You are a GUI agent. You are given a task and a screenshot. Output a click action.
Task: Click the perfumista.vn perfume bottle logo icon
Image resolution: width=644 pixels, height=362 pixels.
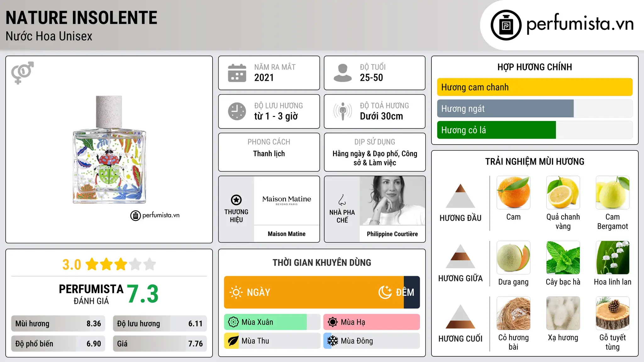[x=506, y=25]
